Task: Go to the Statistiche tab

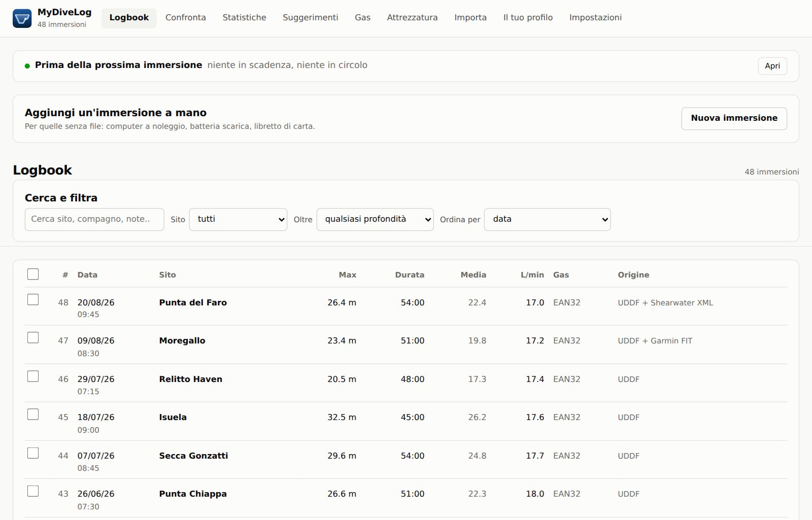Action: click(x=244, y=18)
